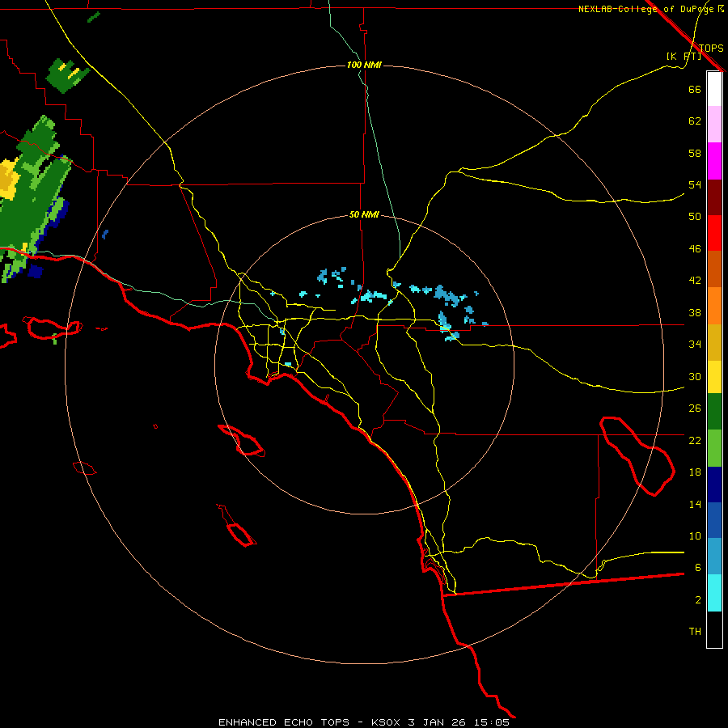
Task: Click the legend value "42"
Action: point(695,281)
